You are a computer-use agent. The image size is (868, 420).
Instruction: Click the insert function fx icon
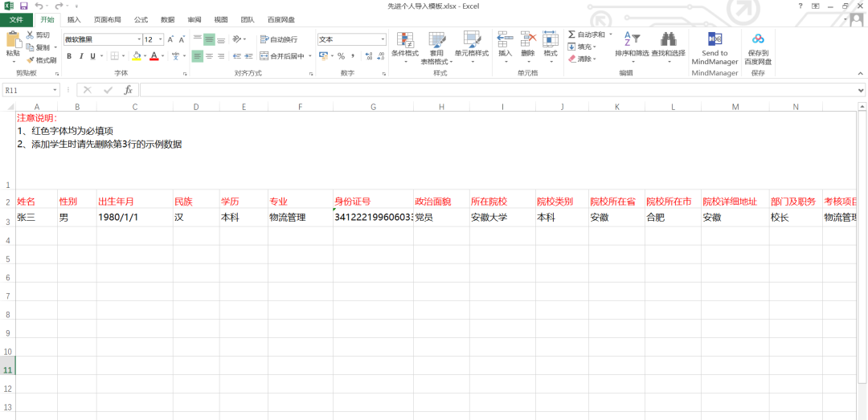pos(127,90)
